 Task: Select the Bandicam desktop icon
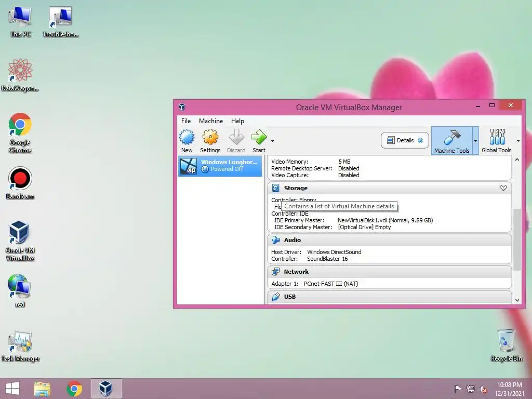click(20, 183)
